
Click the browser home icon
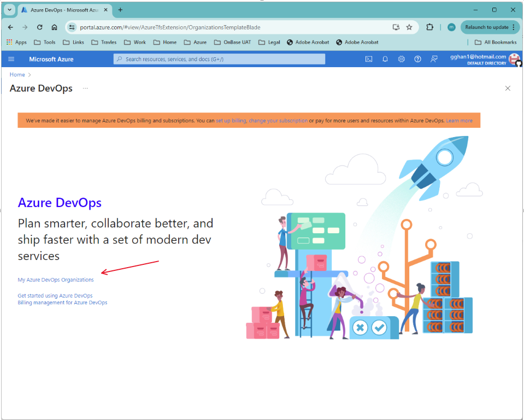53,26
